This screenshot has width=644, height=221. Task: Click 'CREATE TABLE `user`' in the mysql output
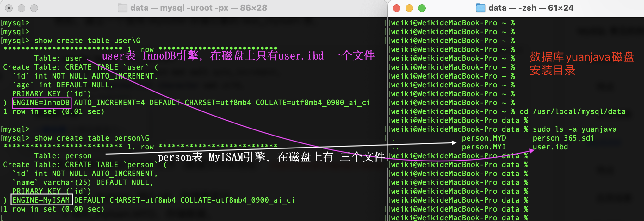tap(107, 67)
